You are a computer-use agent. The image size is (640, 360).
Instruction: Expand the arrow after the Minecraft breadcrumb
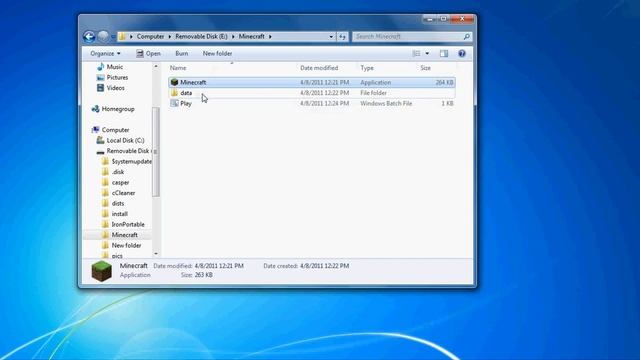[x=270, y=37]
